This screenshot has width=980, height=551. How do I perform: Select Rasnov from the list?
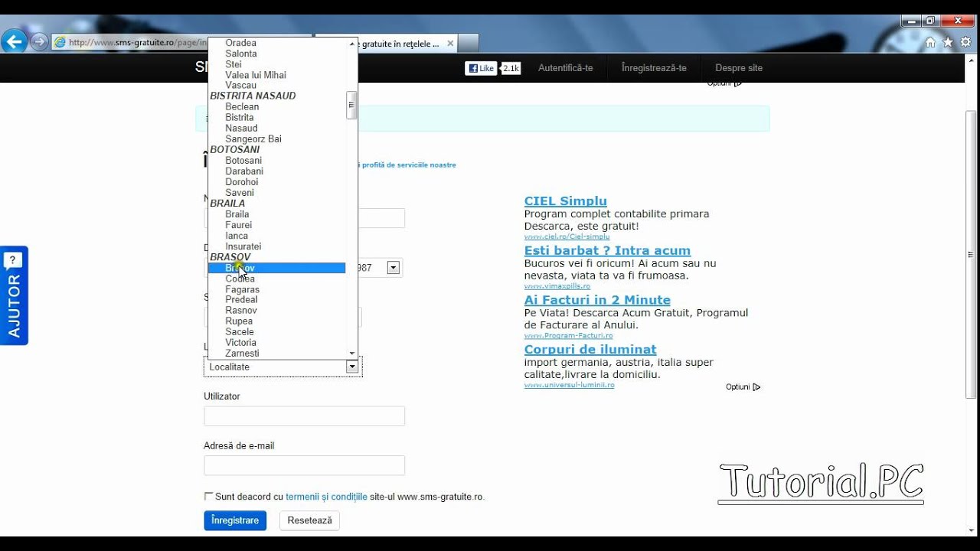point(241,310)
